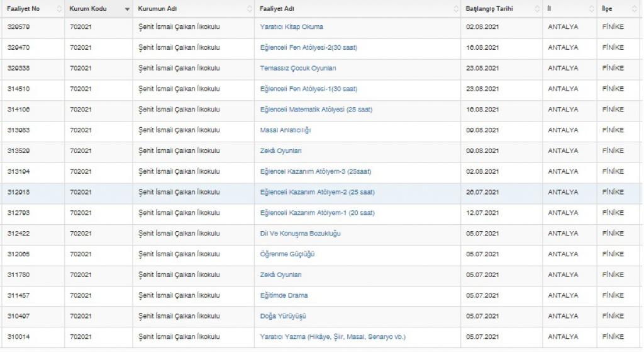Image resolution: width=644 pixels, height=352 pixels.
Task: Open the Doğa Yürüyüşü activity link
Action: click(283, 316)
